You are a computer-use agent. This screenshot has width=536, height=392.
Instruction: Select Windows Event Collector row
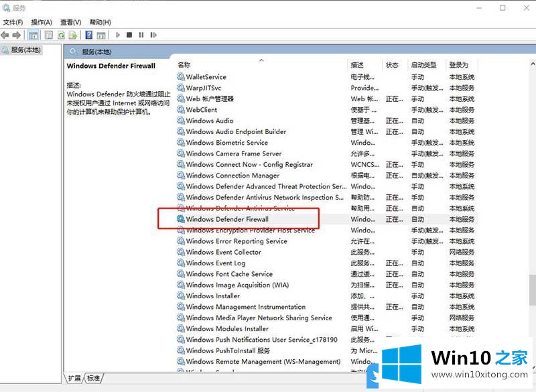tap(326, 252)
